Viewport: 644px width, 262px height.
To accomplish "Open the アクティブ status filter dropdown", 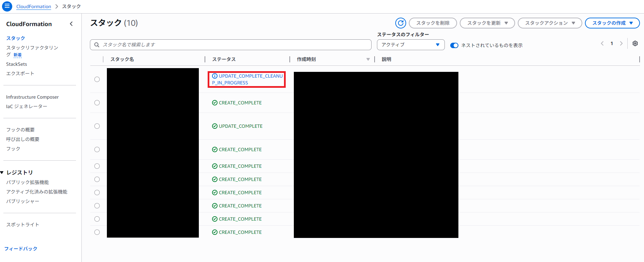I will point(411,45).
